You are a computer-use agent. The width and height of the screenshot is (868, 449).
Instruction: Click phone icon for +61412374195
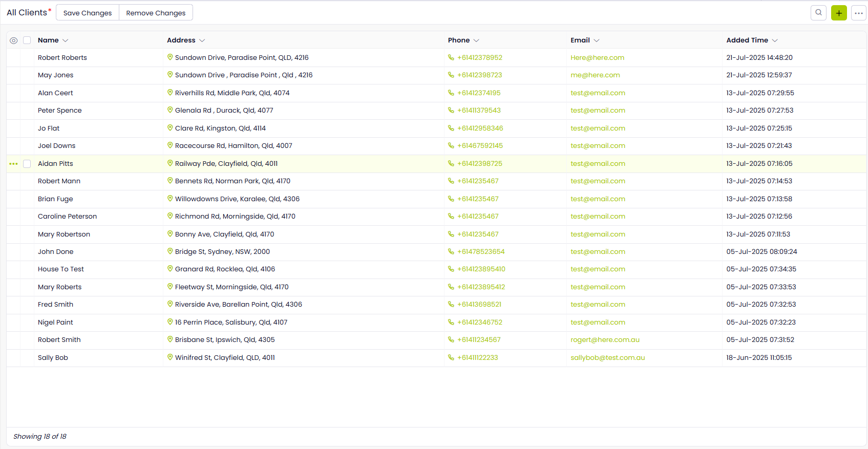click(x=451, y=93)
